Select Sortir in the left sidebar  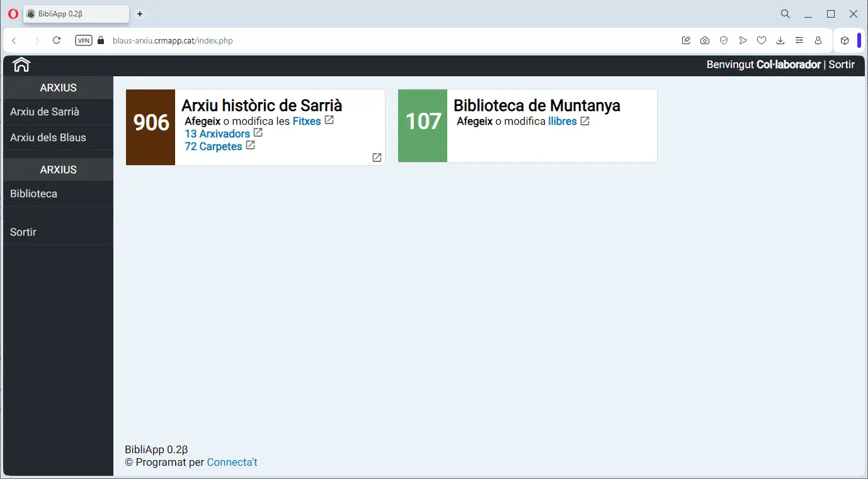coord(58,232)
